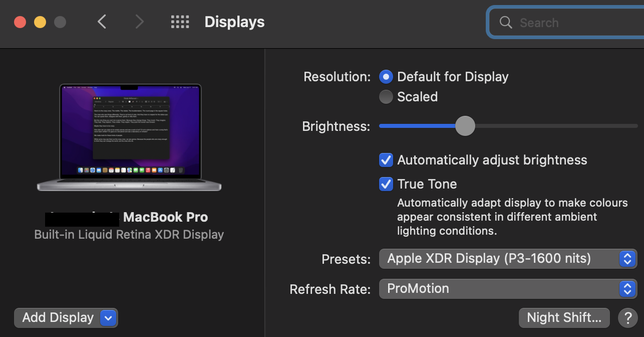Click the magnifying glass search icon
Viewport: 644px width, 337px height.
[x=506, y=23]
